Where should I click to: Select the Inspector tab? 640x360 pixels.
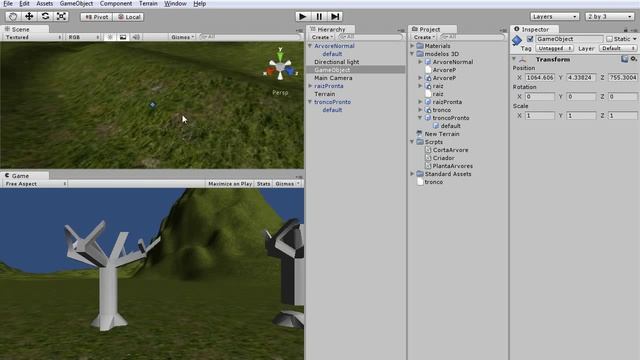(535, 29)
